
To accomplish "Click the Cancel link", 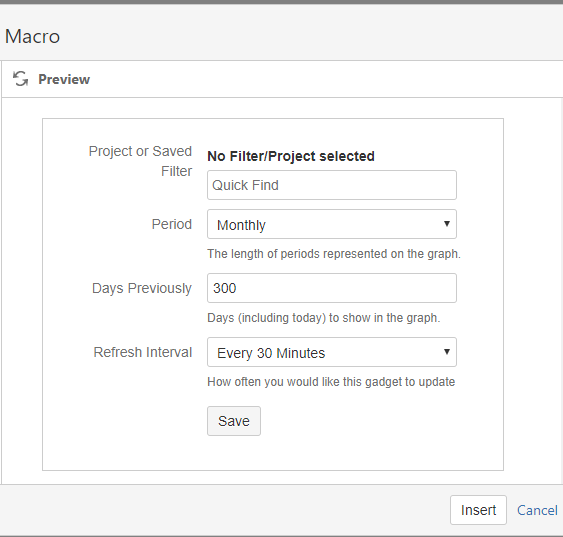I will tap(537, 510).
